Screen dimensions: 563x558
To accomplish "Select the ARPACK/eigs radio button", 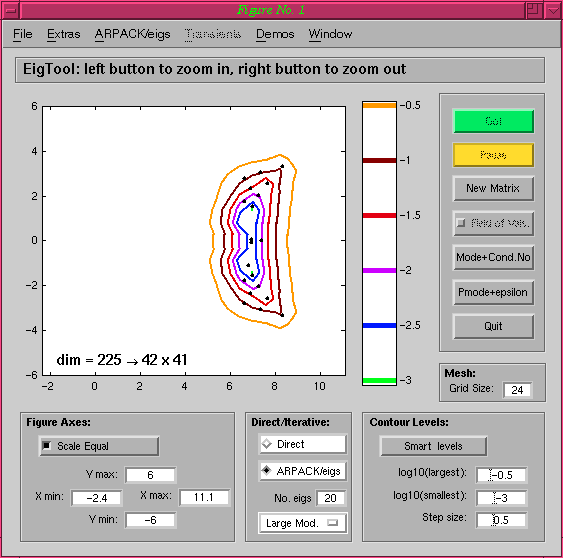I will tap(302, 471).
